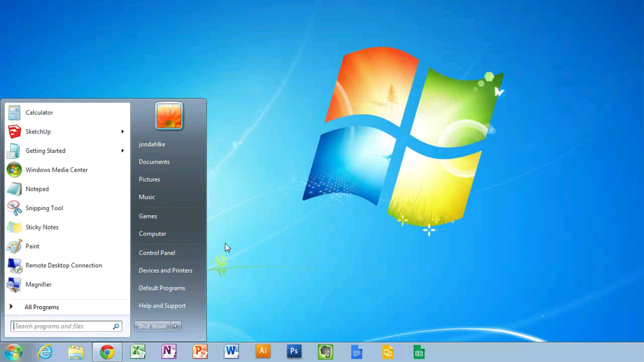Click the Shut down button
644x362 pixels.
[x=152, y=326]
